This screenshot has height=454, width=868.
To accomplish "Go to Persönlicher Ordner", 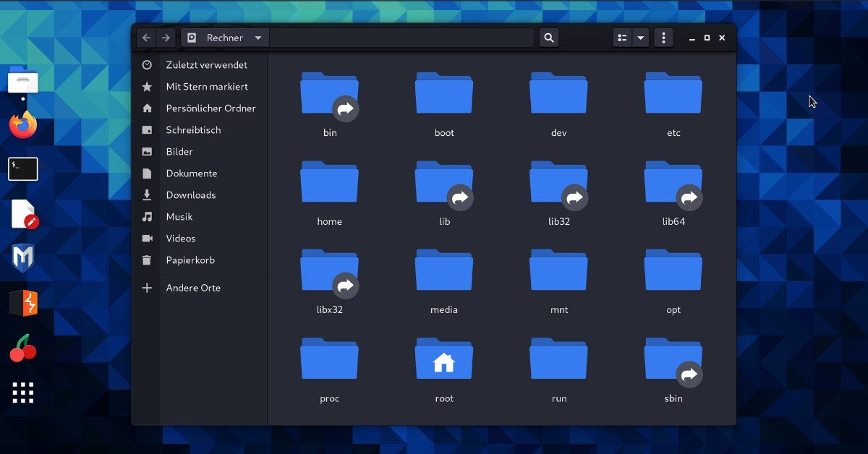I will (210, 108).
